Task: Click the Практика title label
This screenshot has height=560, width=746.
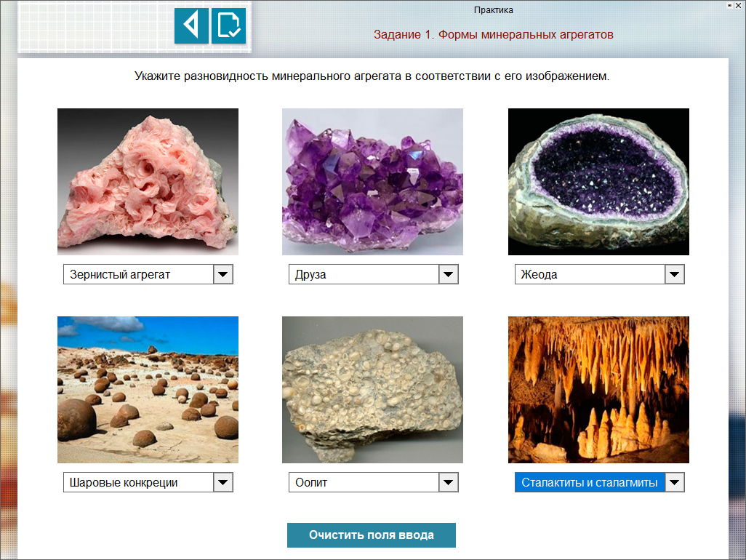Action: (494, 10)
